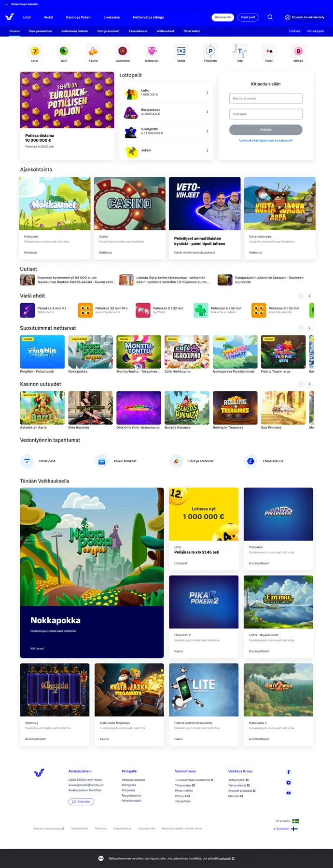Open Eurojackpot row chevron in Lottopelit
333x868 pixels.
(x=208, y=112)
